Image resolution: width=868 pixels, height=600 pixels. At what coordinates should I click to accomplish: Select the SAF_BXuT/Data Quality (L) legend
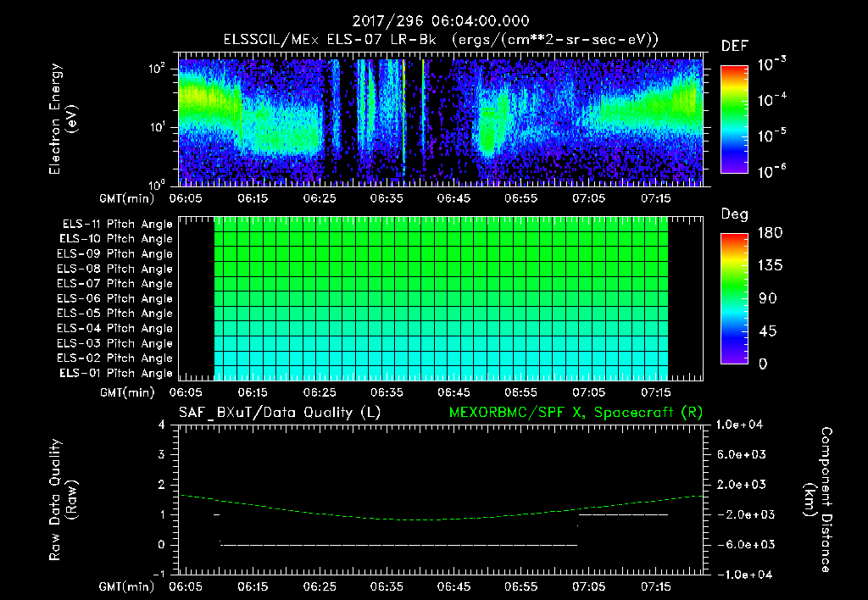(x=280, y=413)
